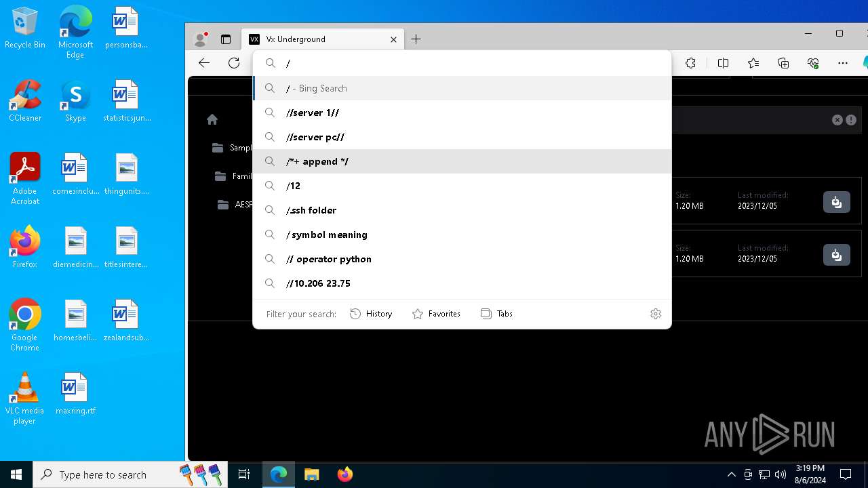868x488 pixels.
Task: Open Task View on the taskbar
Action: pyautogui.click(x=244, y=474)
